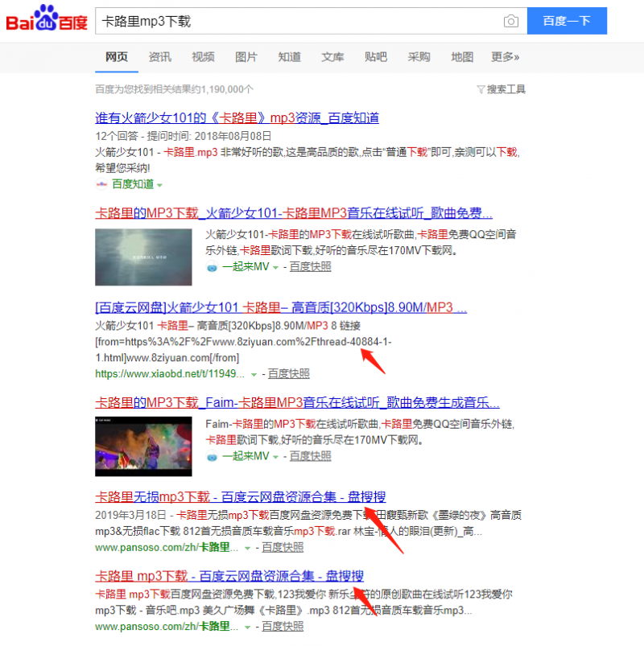Show more categories via 更多»
This screenshot has height=646, width=644.
505,57
